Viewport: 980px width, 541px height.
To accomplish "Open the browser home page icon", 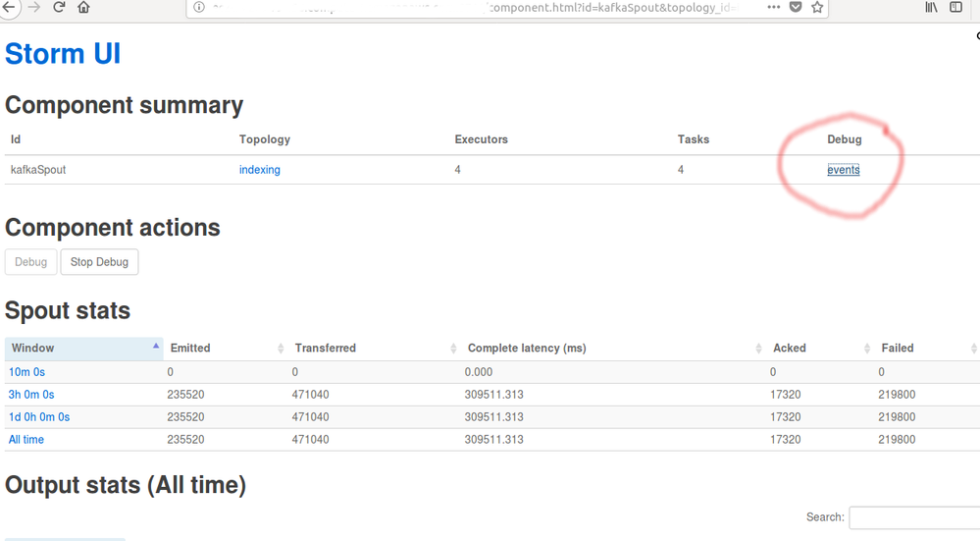I will pos(83,8).
